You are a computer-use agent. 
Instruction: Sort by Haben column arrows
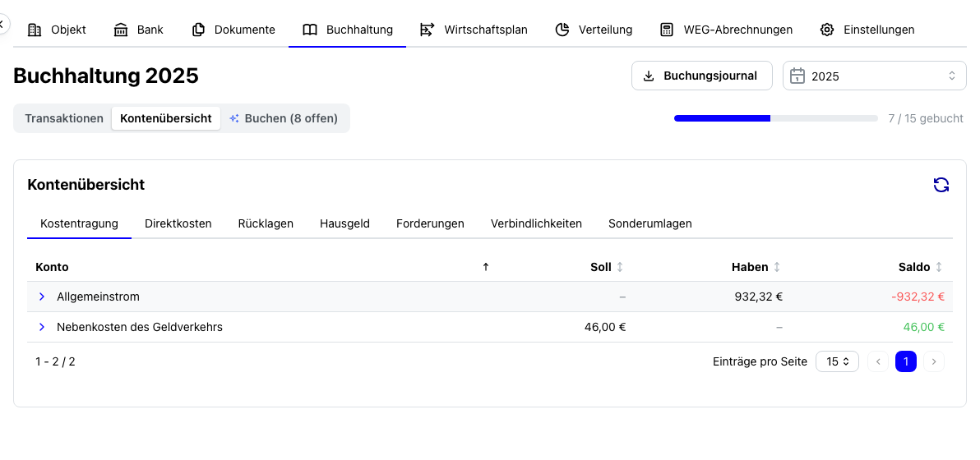pyautogui.click(x=777, y=267)
